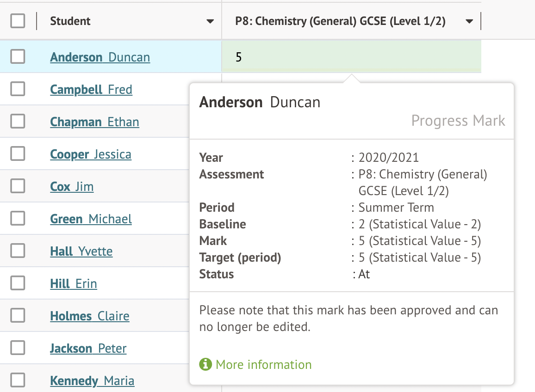View Jackson Peter's student profile
Image resolution: width=535 pixels, height=392 pixels.
(88, 349)
